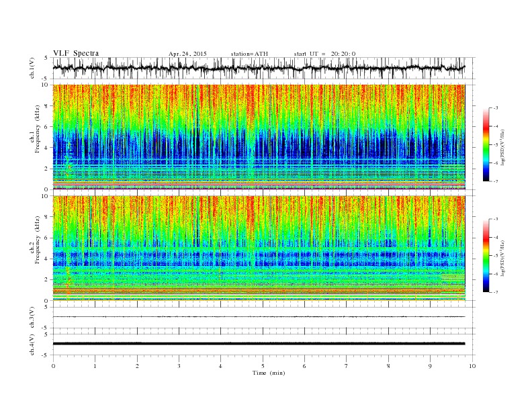Click the "10" tick label on the time axis

coord(472,366)
